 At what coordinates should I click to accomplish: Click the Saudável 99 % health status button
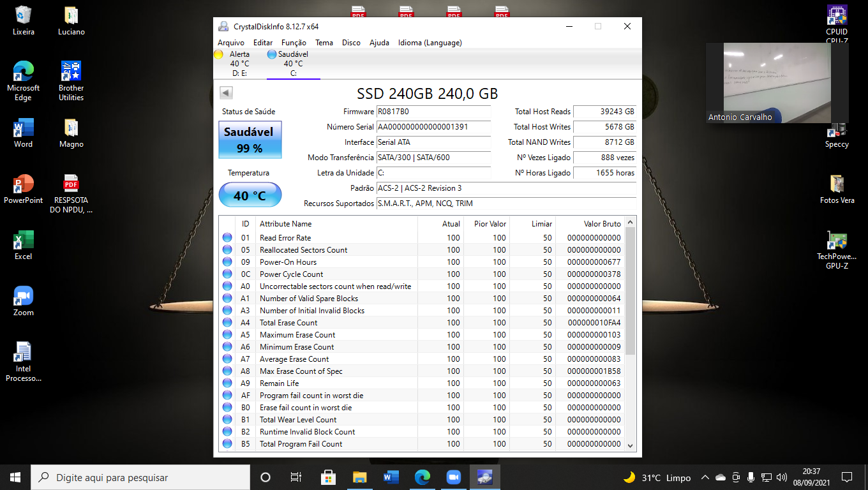pyautogui.click(x=250, y=140)
